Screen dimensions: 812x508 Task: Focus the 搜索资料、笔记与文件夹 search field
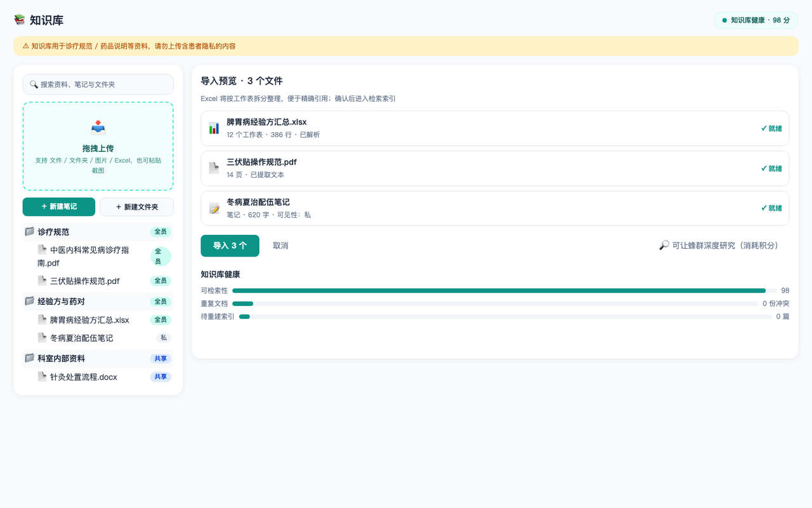pyautogui.click(x=98, y=84)
